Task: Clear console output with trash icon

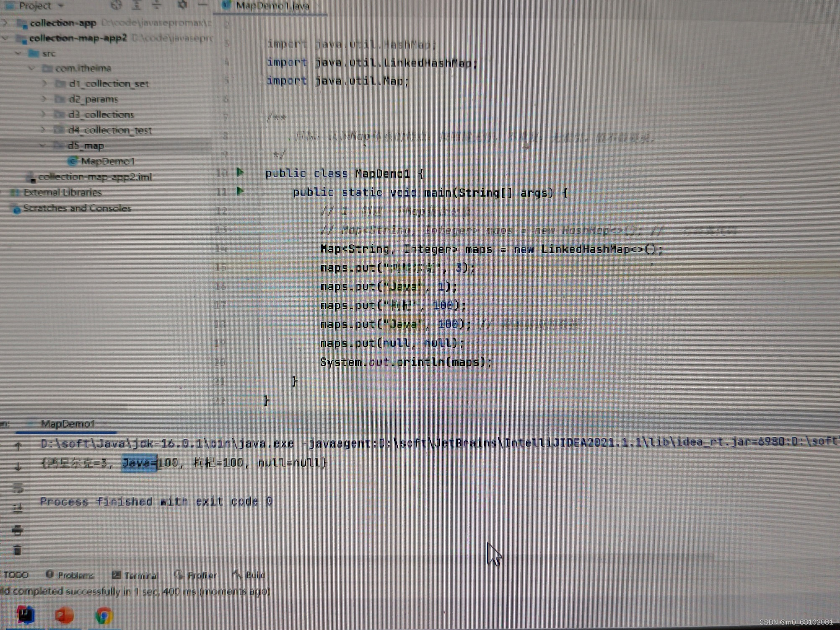Action: point(17,550)
